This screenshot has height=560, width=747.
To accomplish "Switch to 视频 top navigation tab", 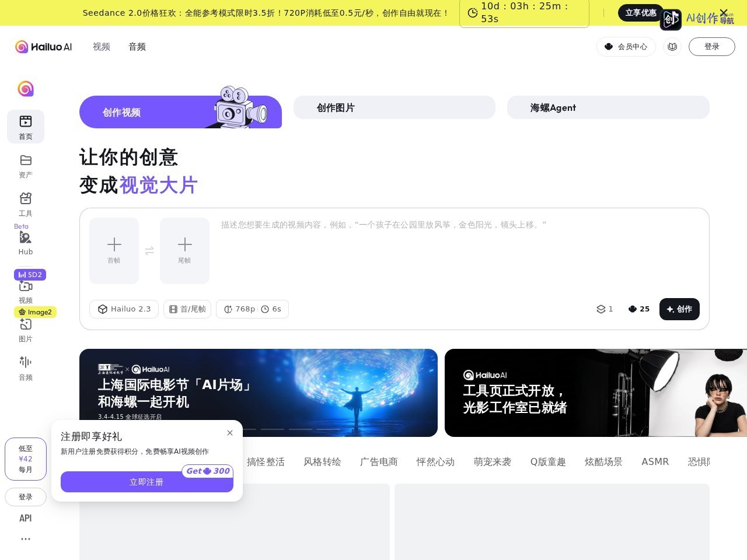I will [102, 47].
